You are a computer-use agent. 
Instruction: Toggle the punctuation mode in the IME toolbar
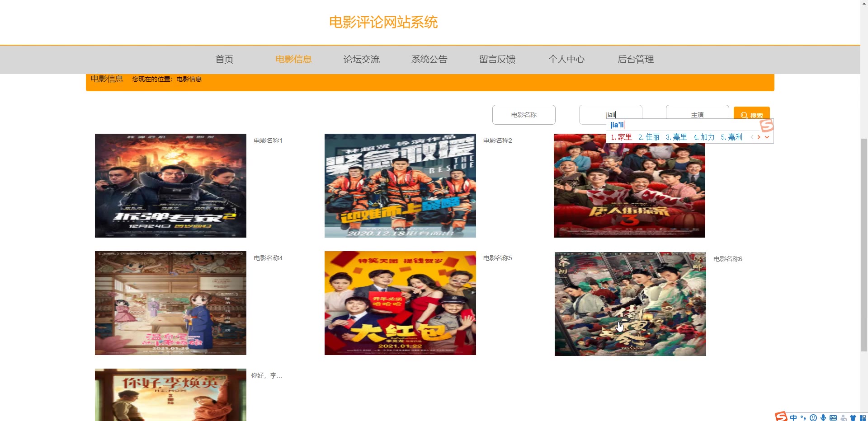(803, 417)
